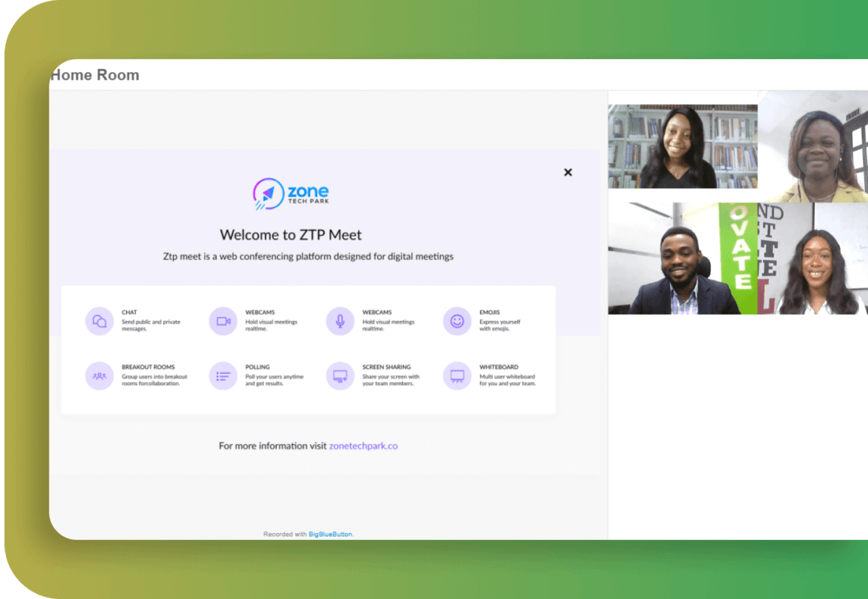868x599 pixels.
Task: Click the 'Welcome to ZTP Meet' heading
Action: [291, 235]
